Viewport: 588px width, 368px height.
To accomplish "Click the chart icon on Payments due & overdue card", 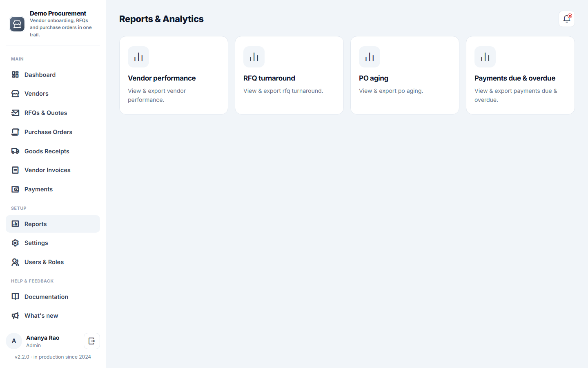I will tap(485, 57).
